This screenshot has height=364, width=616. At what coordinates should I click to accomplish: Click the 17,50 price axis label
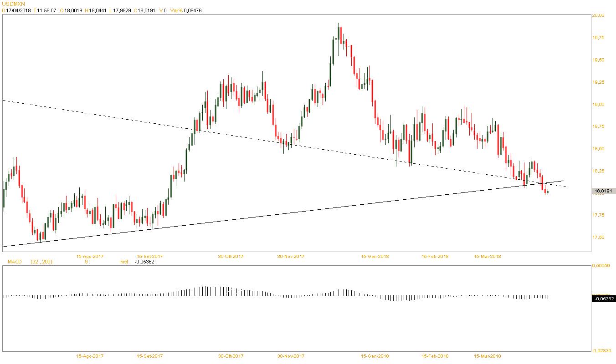(598, 238)
